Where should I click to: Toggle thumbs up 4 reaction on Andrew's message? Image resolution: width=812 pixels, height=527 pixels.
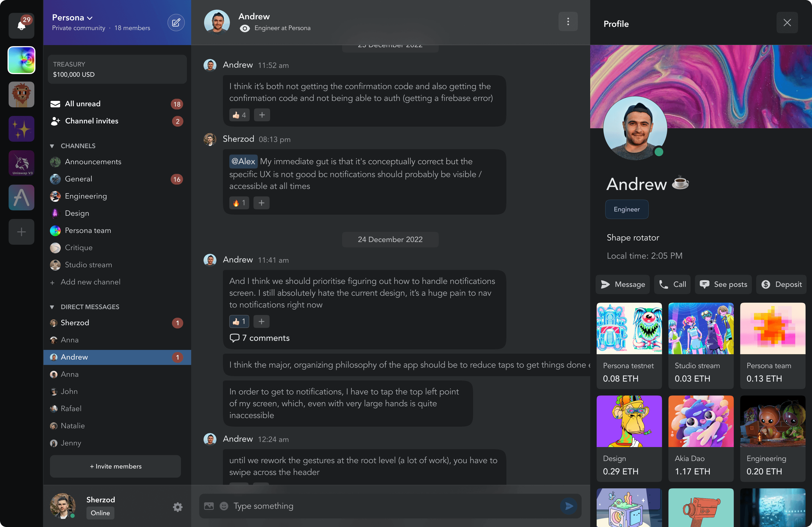(239, 115)
